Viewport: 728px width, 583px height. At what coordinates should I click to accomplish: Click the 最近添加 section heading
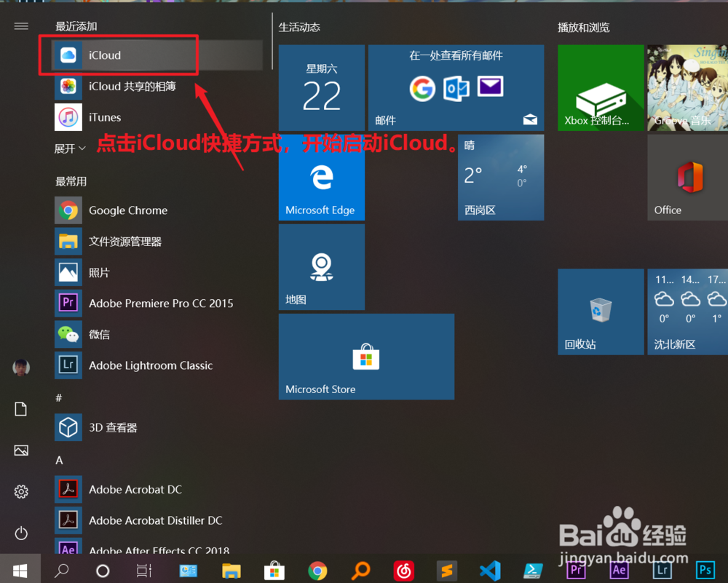pos(76,26)
